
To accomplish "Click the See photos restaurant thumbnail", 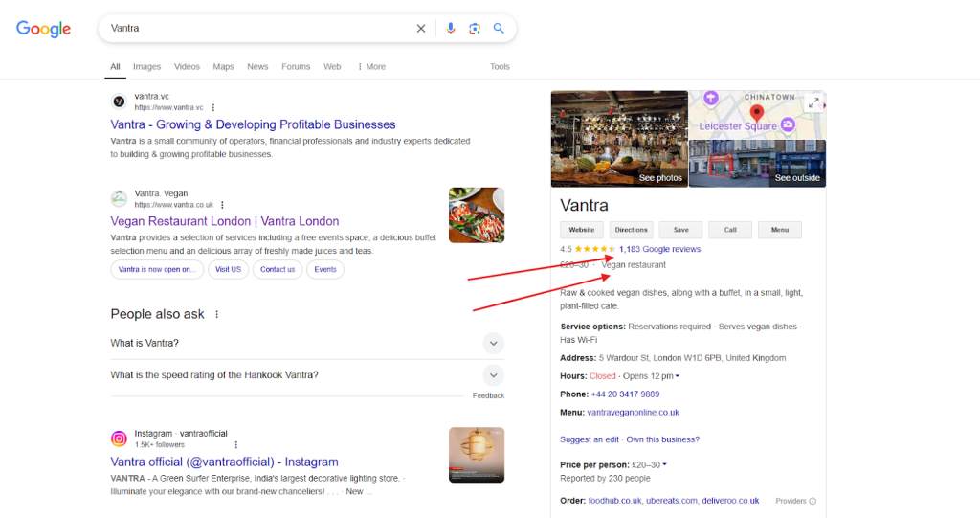I will tap(618, 139).
